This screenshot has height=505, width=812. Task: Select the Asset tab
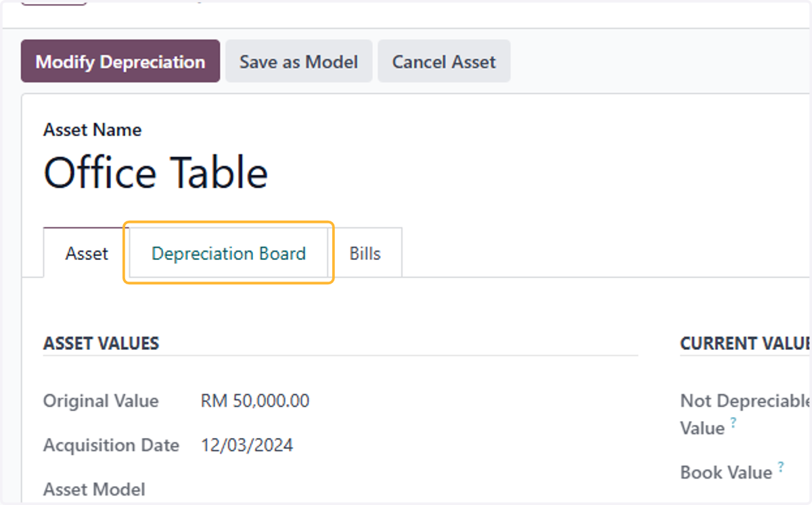coord(87,253)
